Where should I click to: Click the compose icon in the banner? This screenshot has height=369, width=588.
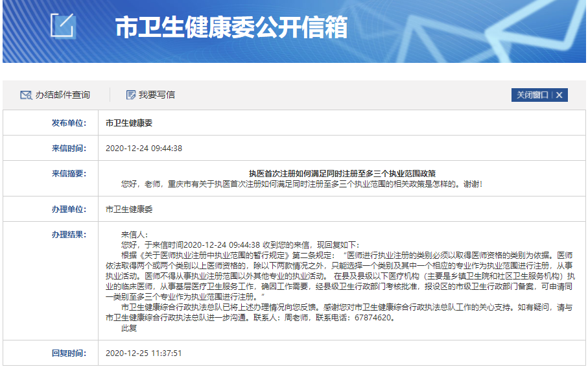point(63,27)
